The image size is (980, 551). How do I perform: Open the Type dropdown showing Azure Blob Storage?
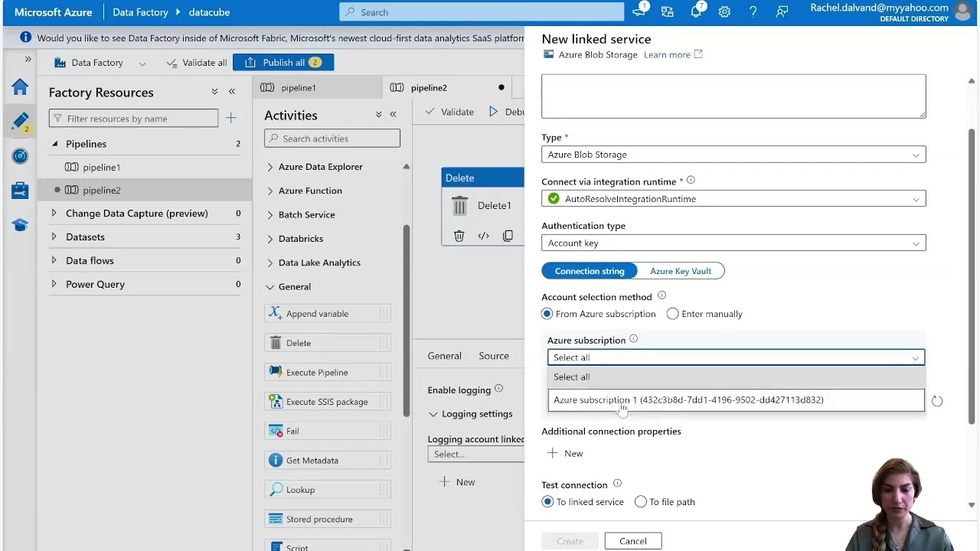(x=733, y=155)
